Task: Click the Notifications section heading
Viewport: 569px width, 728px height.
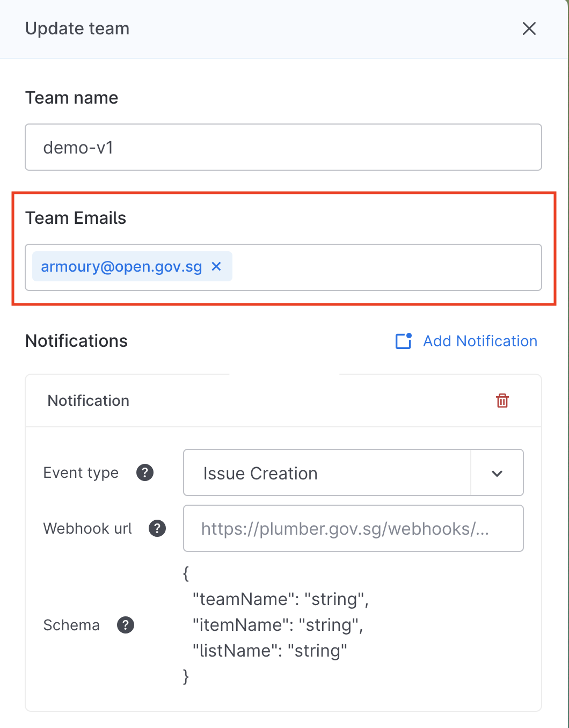Action: pos(77,341)
